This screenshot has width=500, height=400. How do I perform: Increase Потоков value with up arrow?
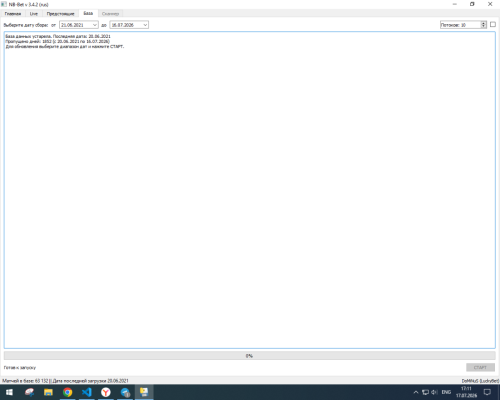point(484,23)
